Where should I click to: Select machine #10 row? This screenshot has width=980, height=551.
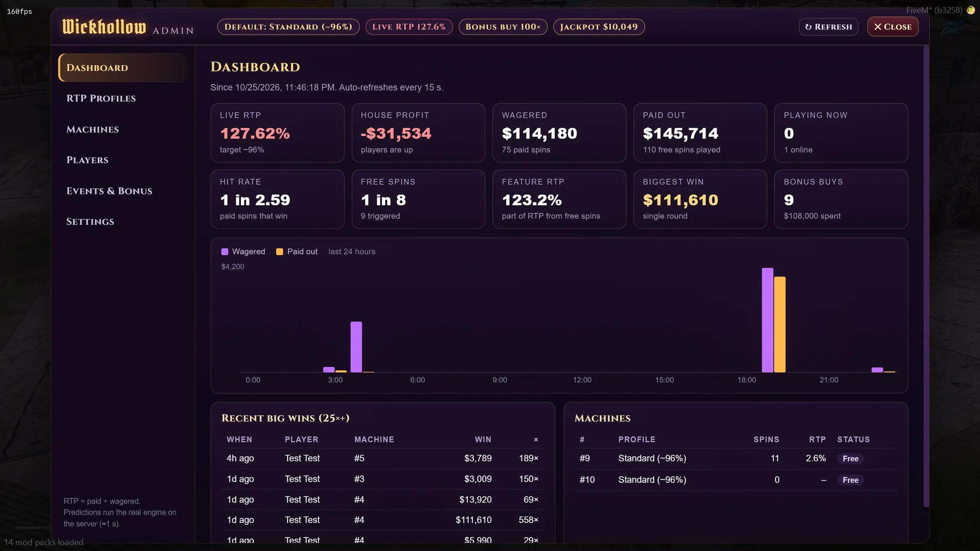(736, 480)
